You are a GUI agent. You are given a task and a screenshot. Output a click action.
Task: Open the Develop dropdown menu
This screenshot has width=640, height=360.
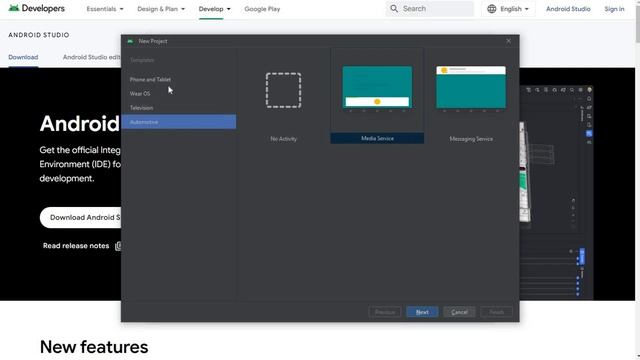(214, 9)
